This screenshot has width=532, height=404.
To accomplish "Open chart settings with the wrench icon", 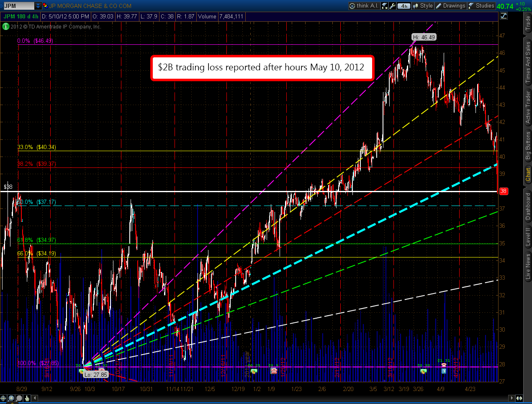I will pyautogui.click(x=392, y=6).
